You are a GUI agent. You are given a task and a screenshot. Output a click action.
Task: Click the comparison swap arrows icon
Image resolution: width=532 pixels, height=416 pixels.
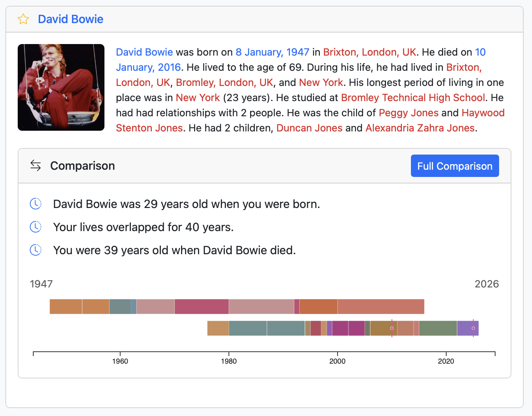click(35, 165)
